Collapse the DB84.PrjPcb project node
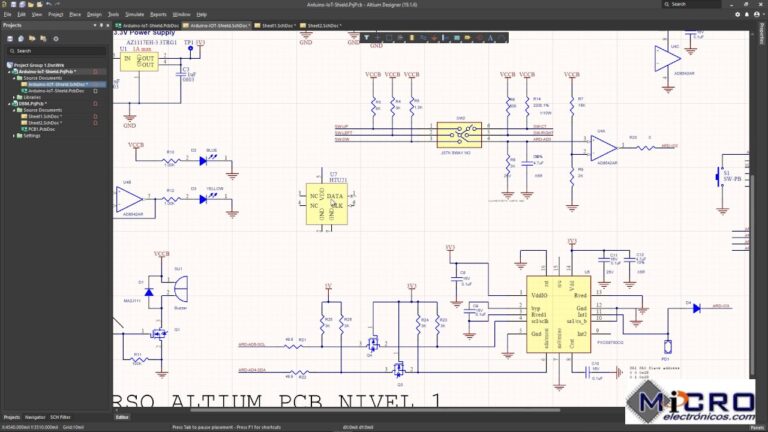 coord(9,104)
